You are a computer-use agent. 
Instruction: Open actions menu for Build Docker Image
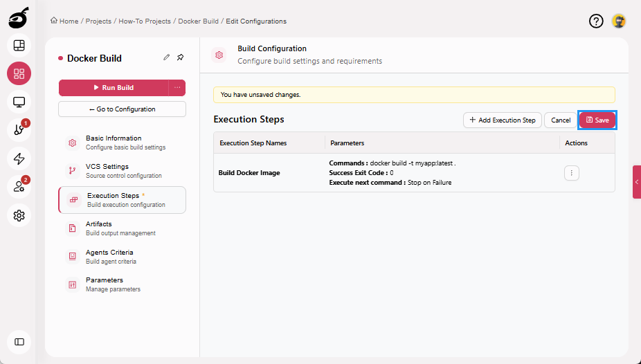pos(572,173)
